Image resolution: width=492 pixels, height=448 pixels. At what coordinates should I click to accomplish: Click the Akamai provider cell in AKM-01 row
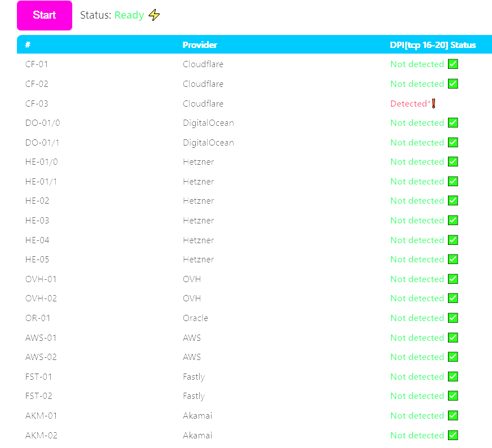(x=199, y=416)
